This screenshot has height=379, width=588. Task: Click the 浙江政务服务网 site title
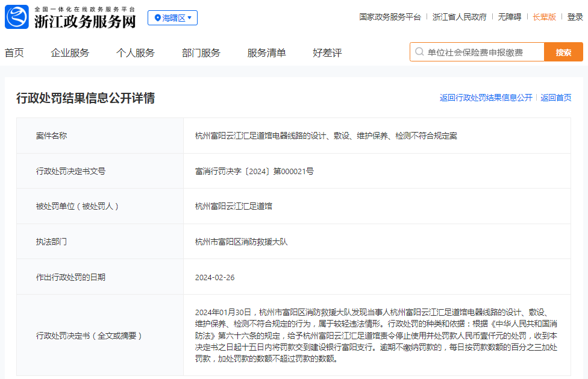pos(84,22)
